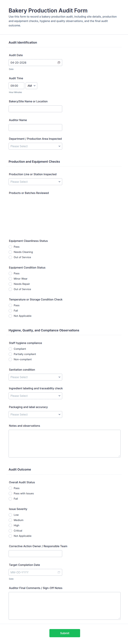Click the Audit Time hour minutes field
This screenshot has height=644, width=128.
click(16, 86)
